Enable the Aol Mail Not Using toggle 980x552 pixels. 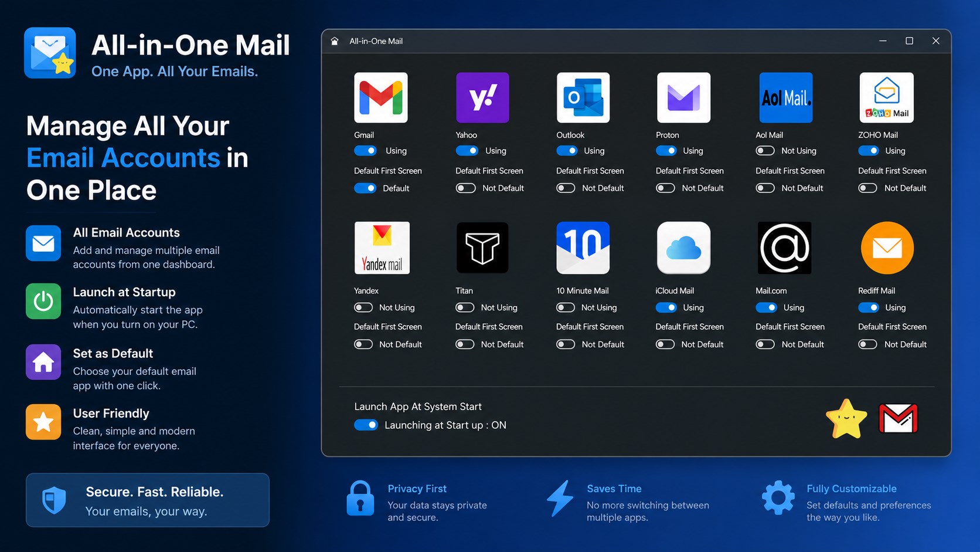pyautogui.click(x=765, y=151)
